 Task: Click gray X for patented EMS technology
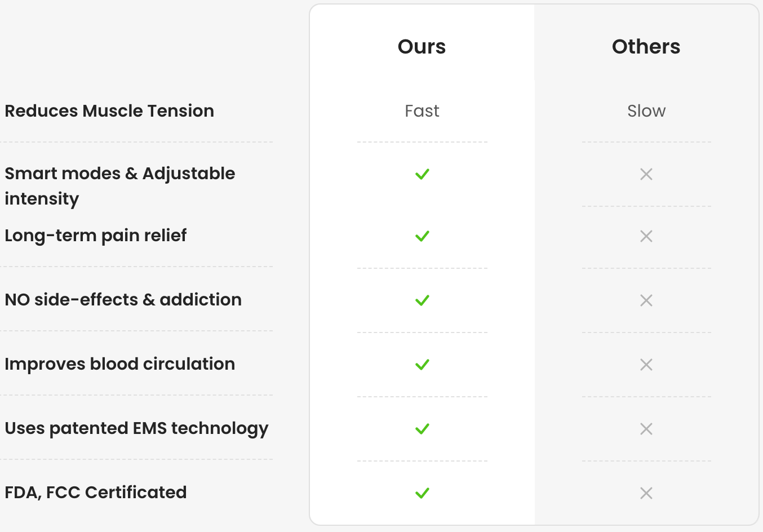point(646,429)
